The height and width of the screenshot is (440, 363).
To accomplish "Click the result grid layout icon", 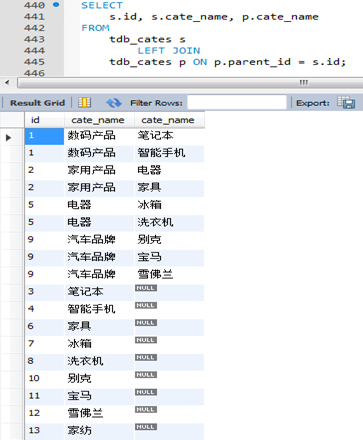I will click(x=84, y=102).
